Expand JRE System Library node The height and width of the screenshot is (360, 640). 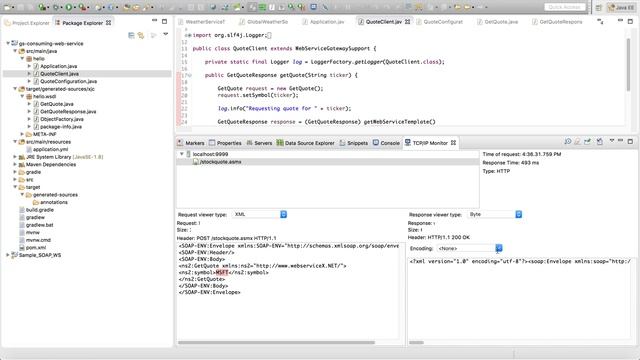coord(15,157)
